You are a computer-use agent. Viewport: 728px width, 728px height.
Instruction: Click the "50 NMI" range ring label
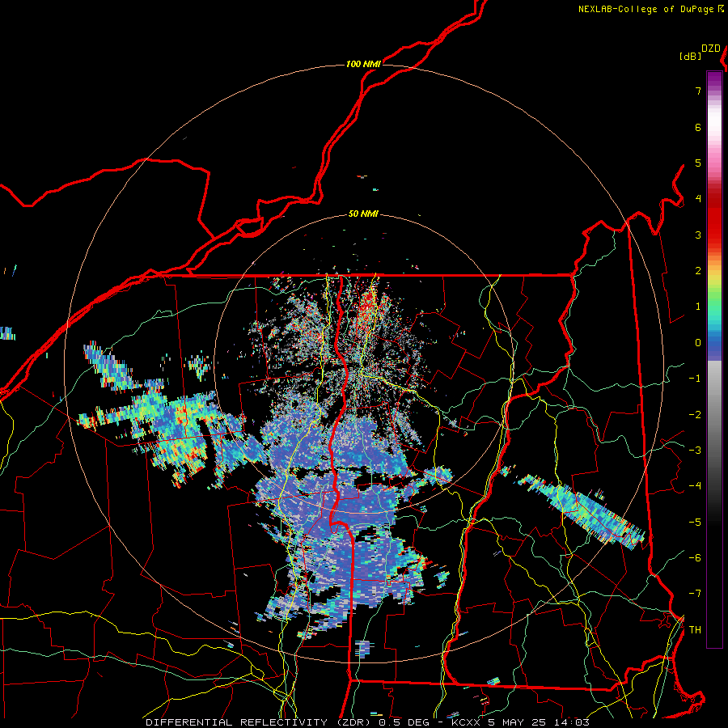(x=363, y=214)
